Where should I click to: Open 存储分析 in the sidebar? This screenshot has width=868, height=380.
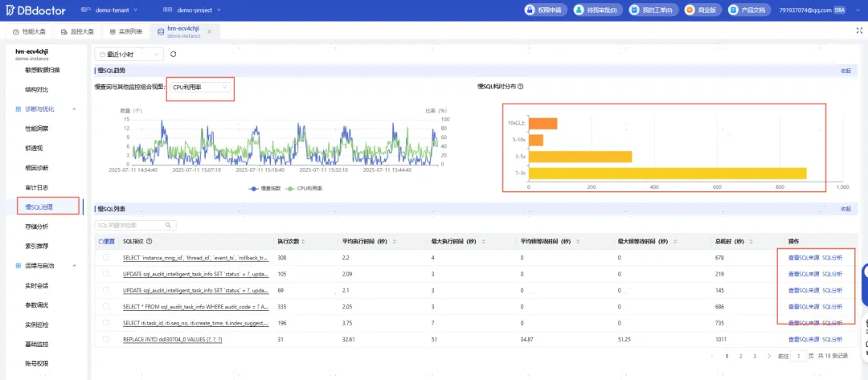(x=37, y=227)
